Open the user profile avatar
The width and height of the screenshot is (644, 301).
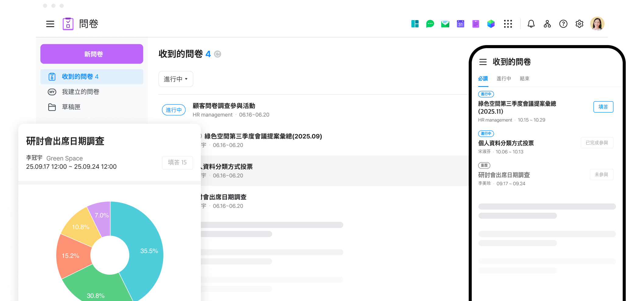click(x=597, y=24)
